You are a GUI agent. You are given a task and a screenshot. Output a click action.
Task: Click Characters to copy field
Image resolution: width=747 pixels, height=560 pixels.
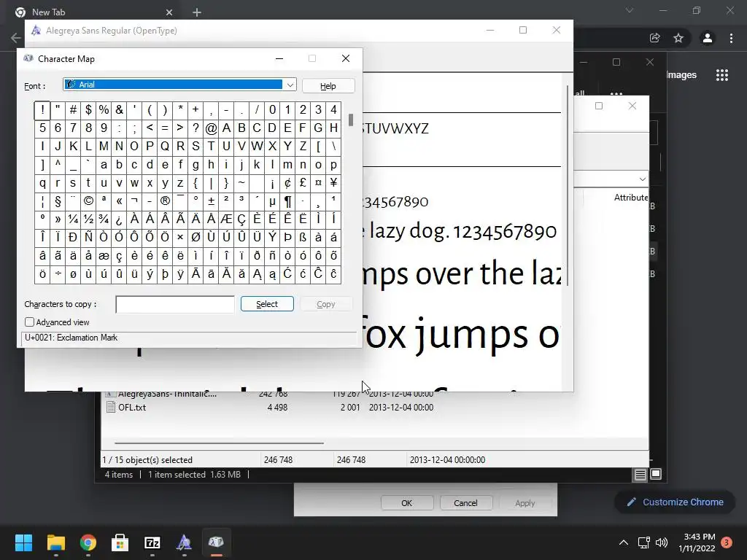[175, 304]
